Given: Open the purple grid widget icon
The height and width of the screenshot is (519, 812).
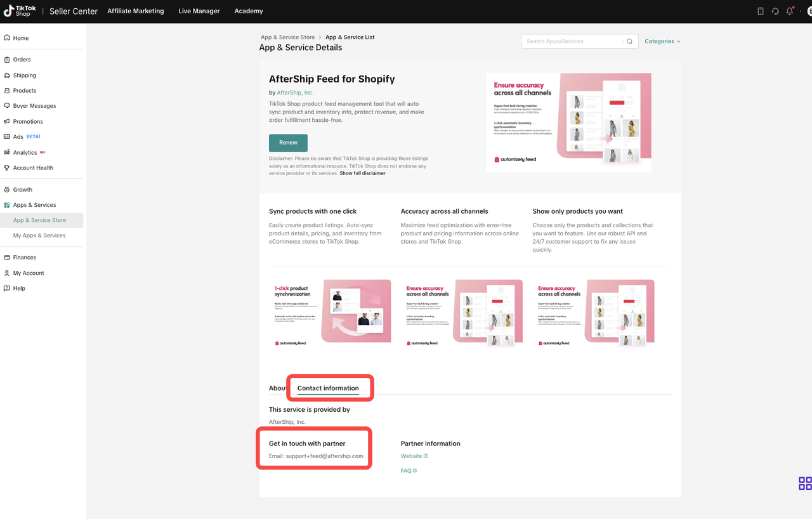Looking at the screenshot, I should [x=804, y=483].
